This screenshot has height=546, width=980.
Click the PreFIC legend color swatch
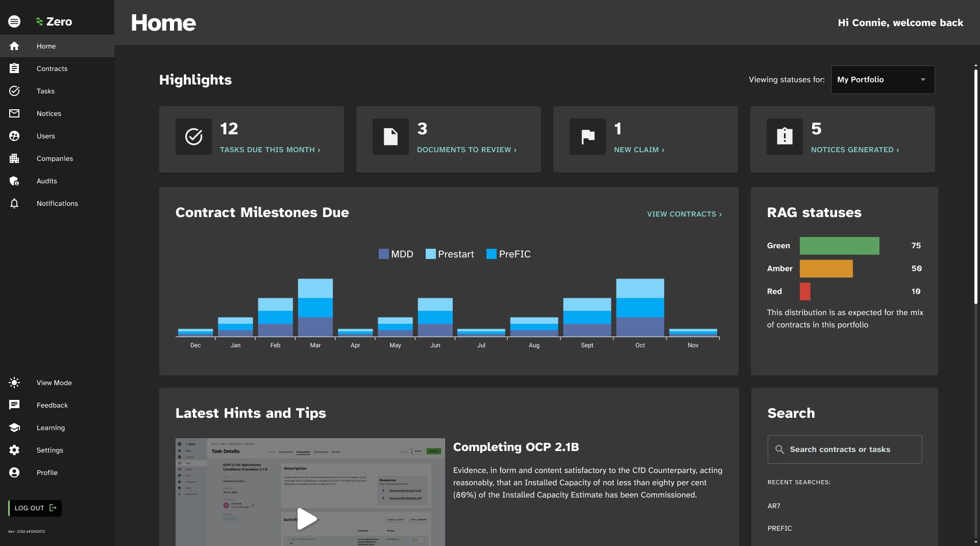click(492, 254)
